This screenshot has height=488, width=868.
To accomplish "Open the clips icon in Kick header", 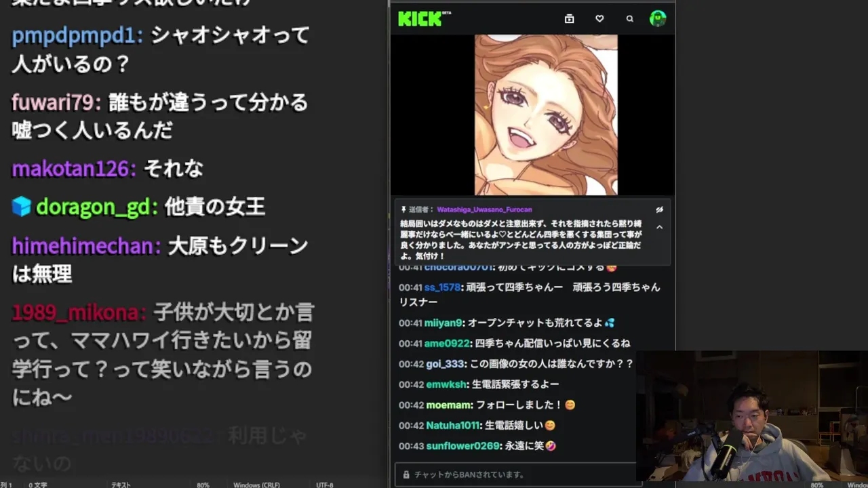I will pos(570,19).
